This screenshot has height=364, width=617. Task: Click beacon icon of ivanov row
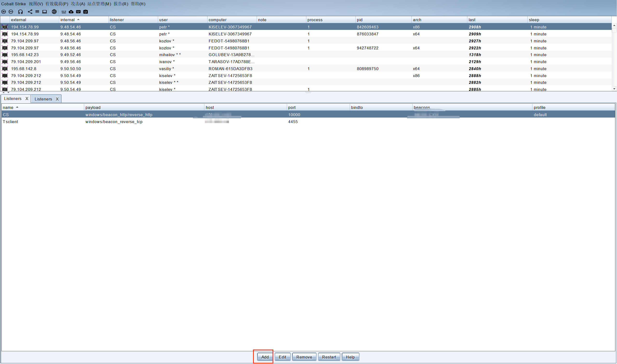(x=5, y=62)
